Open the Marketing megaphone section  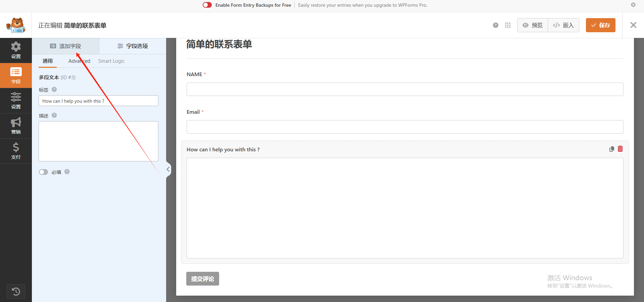16,126
